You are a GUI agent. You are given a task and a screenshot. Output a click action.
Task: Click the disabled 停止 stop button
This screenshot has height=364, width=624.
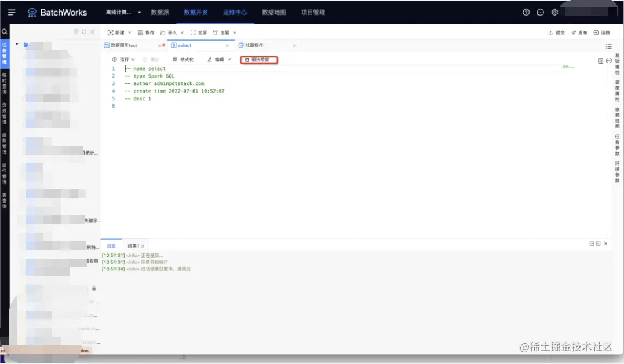[151, 60]
